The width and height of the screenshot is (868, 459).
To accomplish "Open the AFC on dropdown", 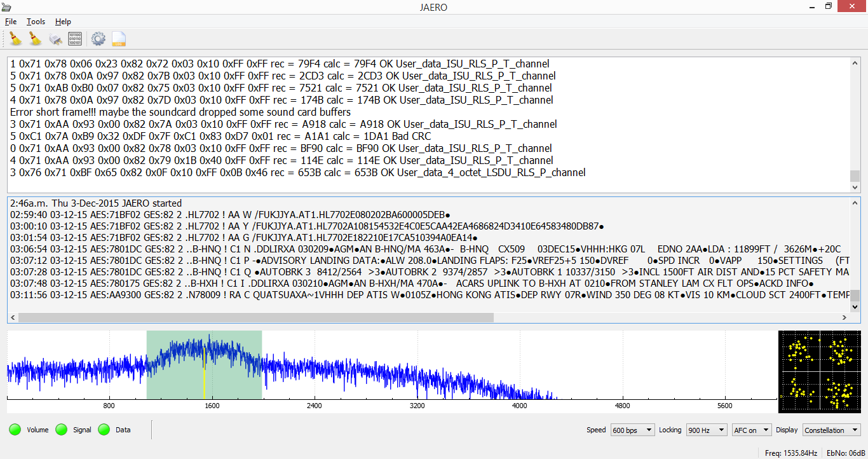I will click(x=752, y=430).
